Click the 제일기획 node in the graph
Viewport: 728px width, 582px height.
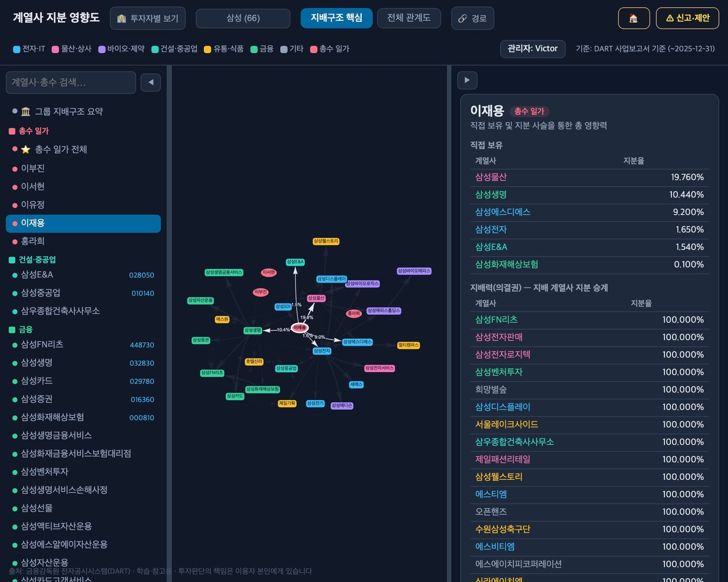coord(287,404)
